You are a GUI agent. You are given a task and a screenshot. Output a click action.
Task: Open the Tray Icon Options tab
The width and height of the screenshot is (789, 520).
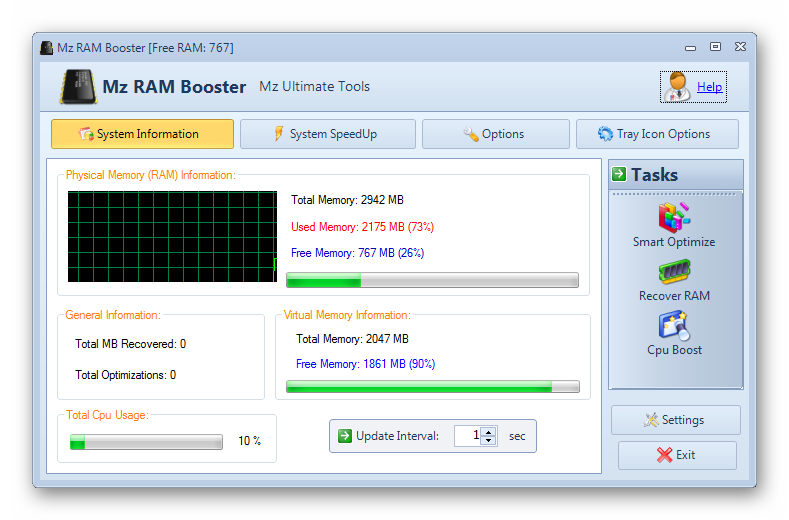(x=657, y=134)
